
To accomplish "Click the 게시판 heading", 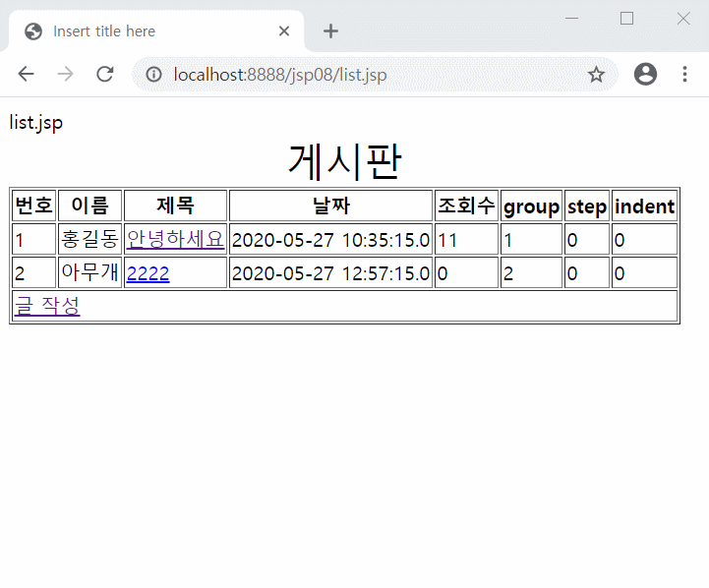I will [x=344, y=161].
